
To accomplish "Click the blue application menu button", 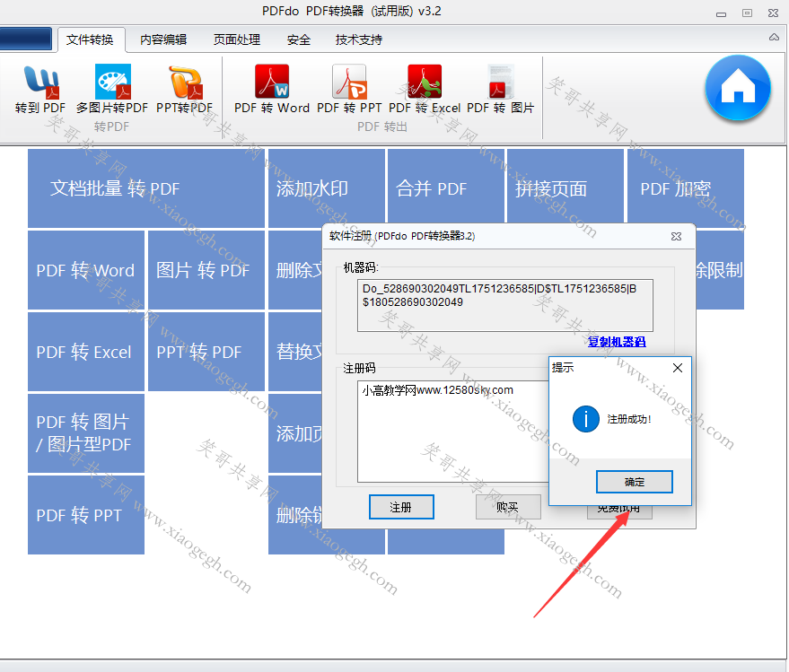I will click(x=26, y=39).
